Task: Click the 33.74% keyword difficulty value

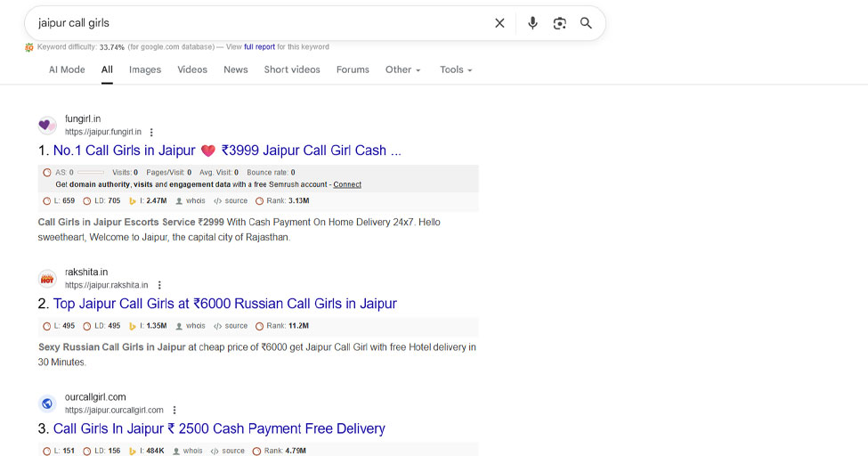Action: tap(112, 48)
